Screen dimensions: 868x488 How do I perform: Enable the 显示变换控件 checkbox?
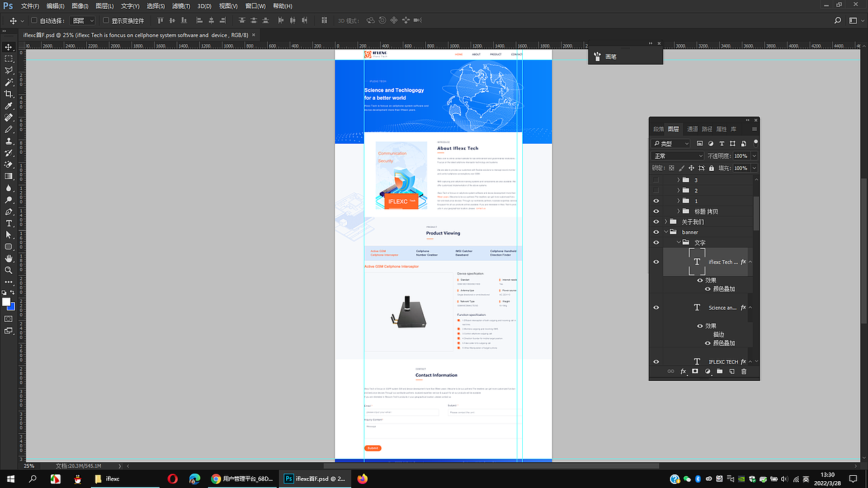click(x=106, y=21)
